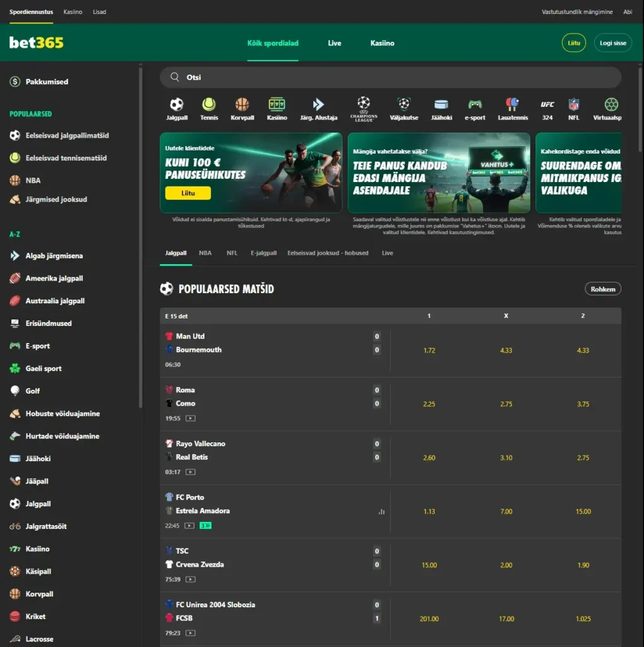This screenshot has width=644, height=647.
Task: Open the Live tab in top navigation
Action: [x=335, y=43]
